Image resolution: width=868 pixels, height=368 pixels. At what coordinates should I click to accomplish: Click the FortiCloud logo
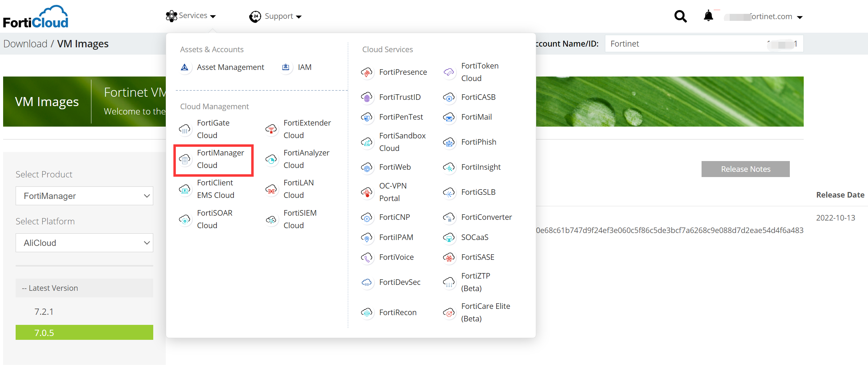click(x=36, y=17)
